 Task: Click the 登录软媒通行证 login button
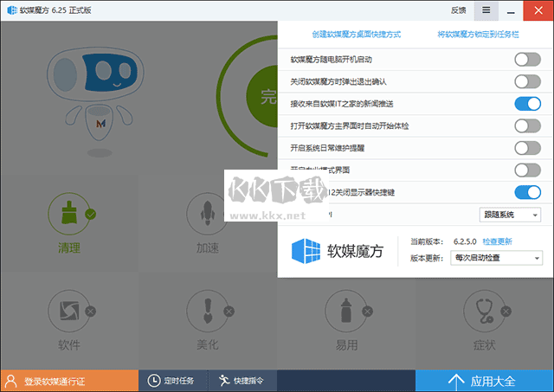pyautogui.click(x=69, y=381)
